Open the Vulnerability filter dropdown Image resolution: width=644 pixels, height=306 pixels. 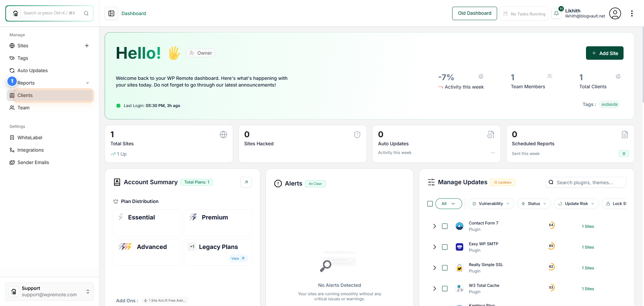click(491, 204)
